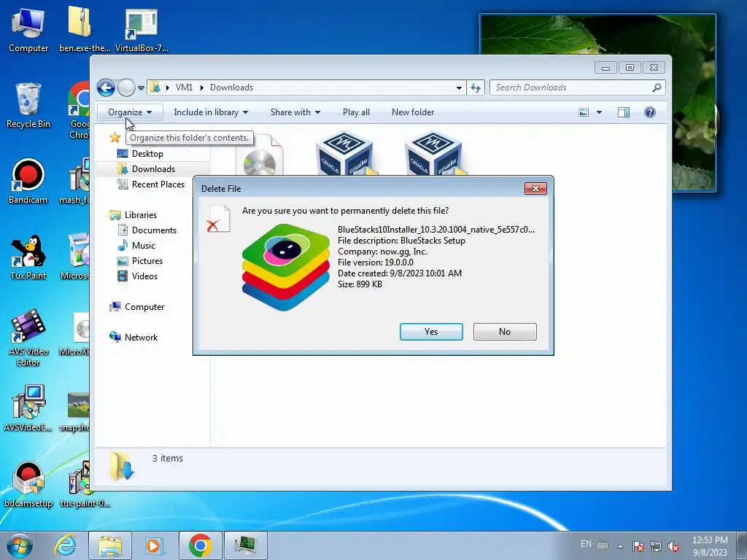
Task: Switch to Chrome in the taskbar
Action: (x=200, y=545)
